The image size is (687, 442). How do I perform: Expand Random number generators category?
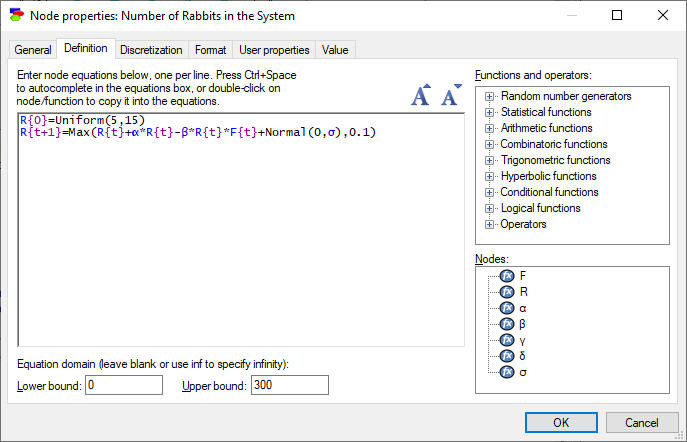coord(489,96)
